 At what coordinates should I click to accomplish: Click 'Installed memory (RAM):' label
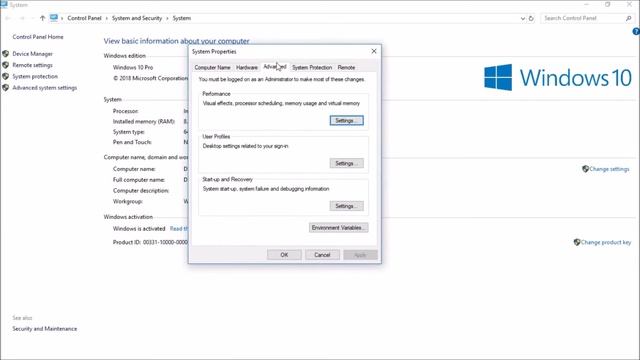coord(144,122)
